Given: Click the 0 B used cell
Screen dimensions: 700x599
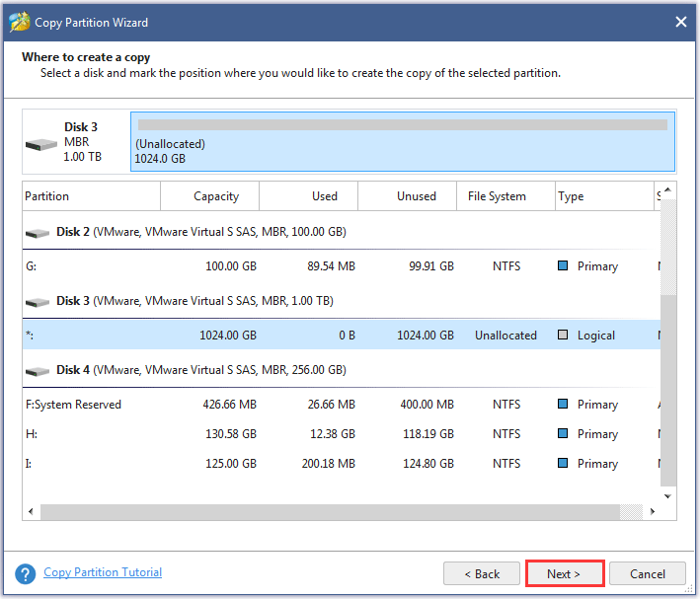Looking at the screenshot, I should (x=347, y=336).
